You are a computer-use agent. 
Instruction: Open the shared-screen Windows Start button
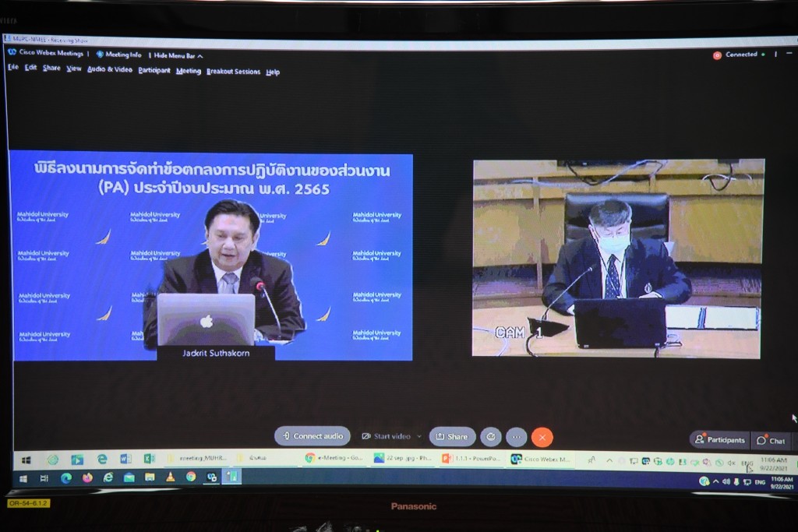click(x=26, y=460)
